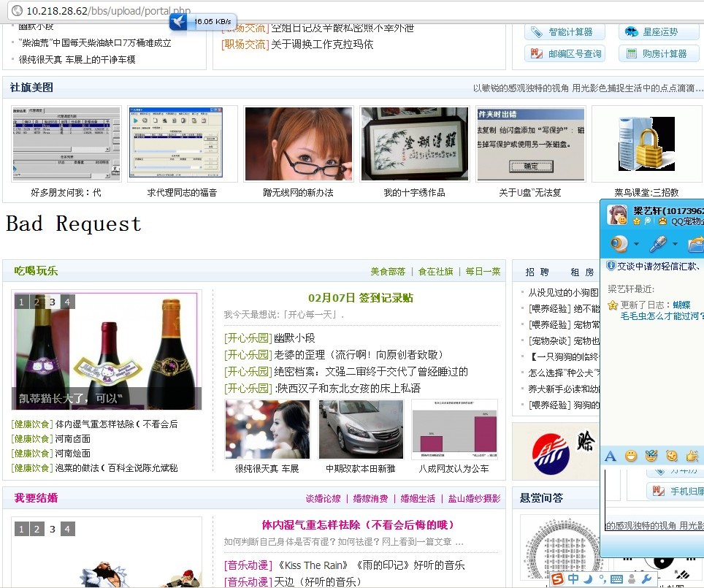Toggle Chinese/English mode '中' on IME bar
The height and width of the screenshot is (588, 704).
click(573, 579)
